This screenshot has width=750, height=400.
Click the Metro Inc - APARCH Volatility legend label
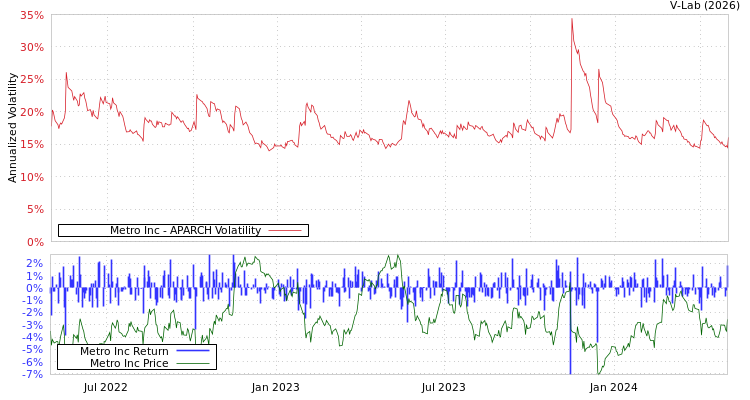[x=185, y=230]
